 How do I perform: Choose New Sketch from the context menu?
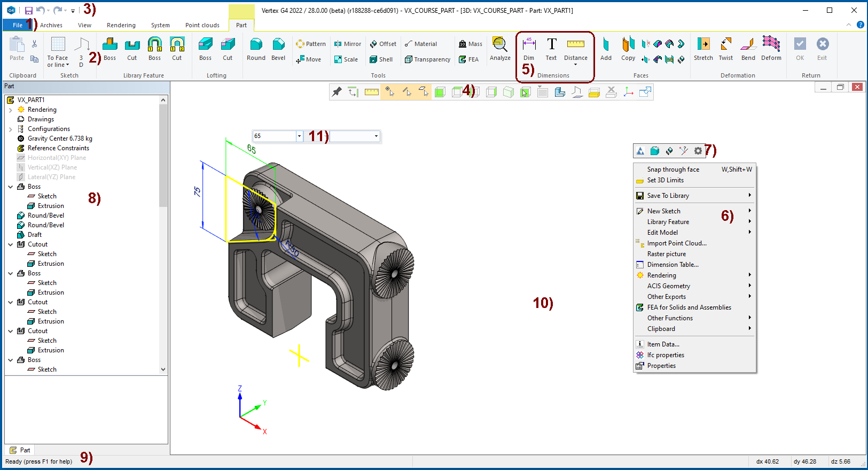pyautogui.click(x=663, y=211)
